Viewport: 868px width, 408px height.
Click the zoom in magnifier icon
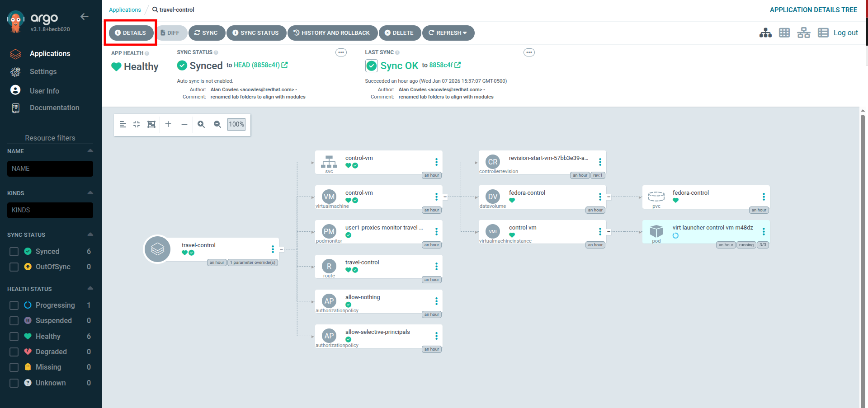[x=201, y=124]
